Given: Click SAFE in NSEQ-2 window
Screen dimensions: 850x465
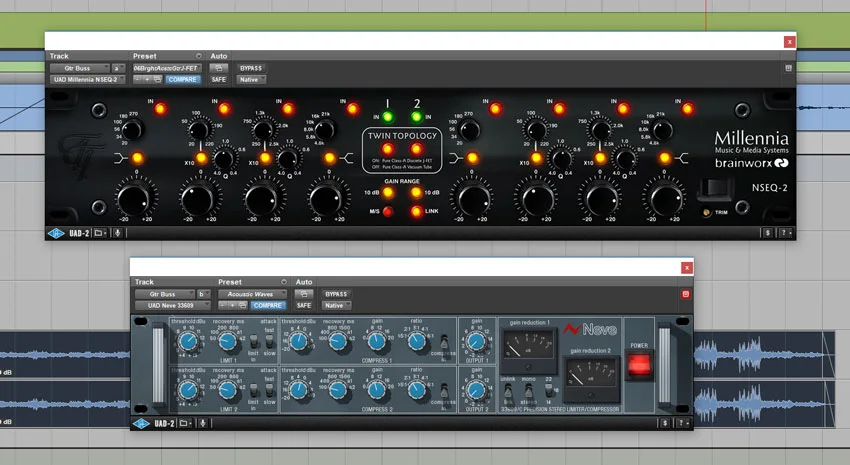Looking at the screenshot, I should pos(218,80).
